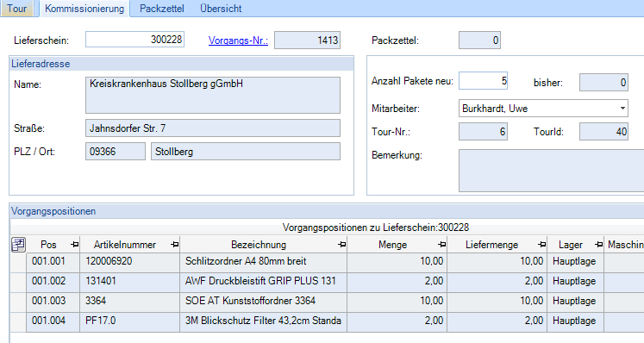
Task: Pin the Liefermenge column
Action: pos(541,245)
